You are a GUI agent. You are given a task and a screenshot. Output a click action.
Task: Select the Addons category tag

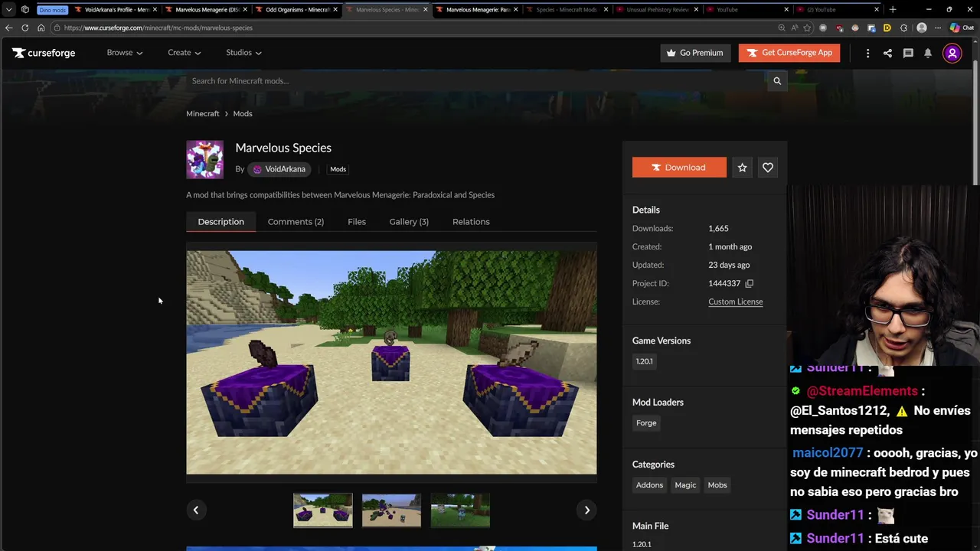[649, 485]
